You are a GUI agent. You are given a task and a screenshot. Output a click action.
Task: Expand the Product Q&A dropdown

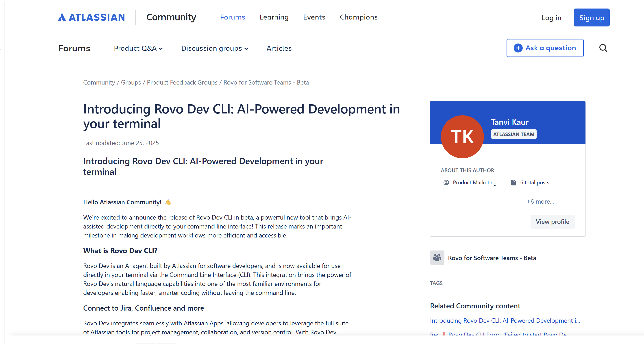coord(138,48)
